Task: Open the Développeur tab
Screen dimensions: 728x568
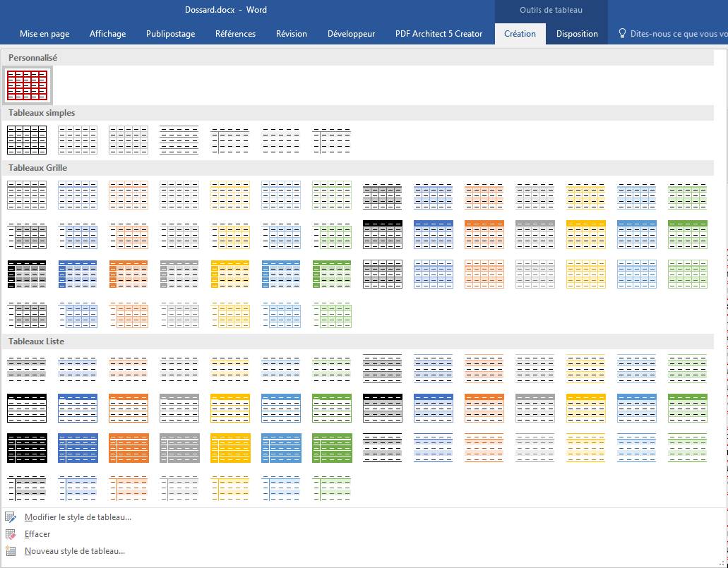Action: [351, 34]
